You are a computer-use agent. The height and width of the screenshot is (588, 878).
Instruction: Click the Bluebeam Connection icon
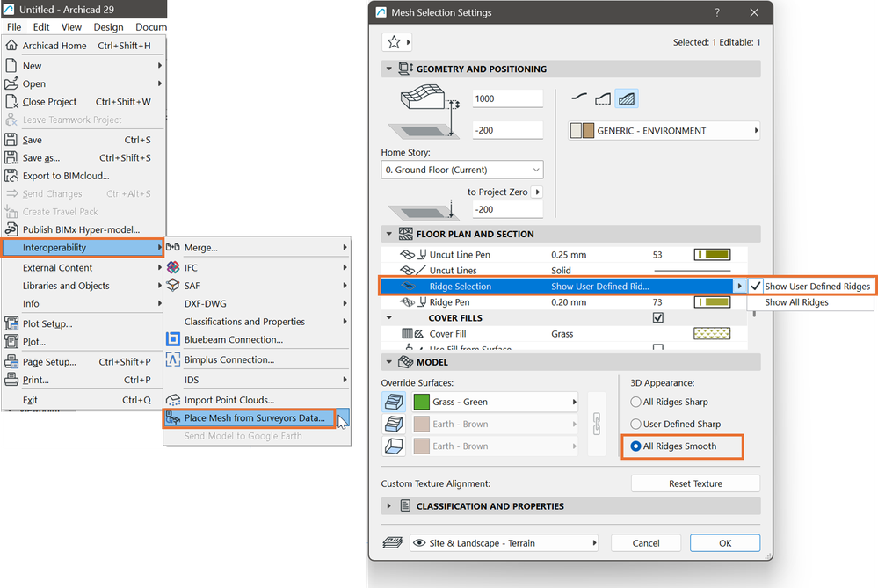click(x=174, y=339)
